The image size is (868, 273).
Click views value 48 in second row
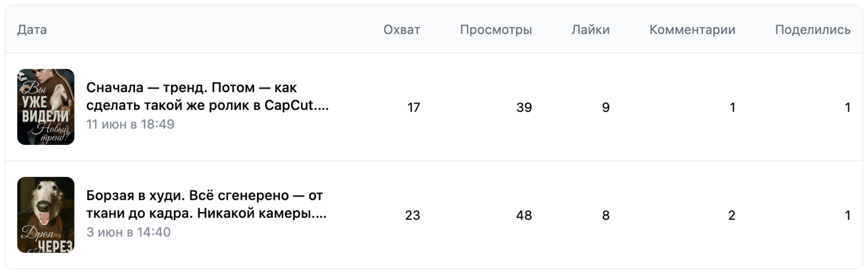pyautogui.click(x=524, y=215)
